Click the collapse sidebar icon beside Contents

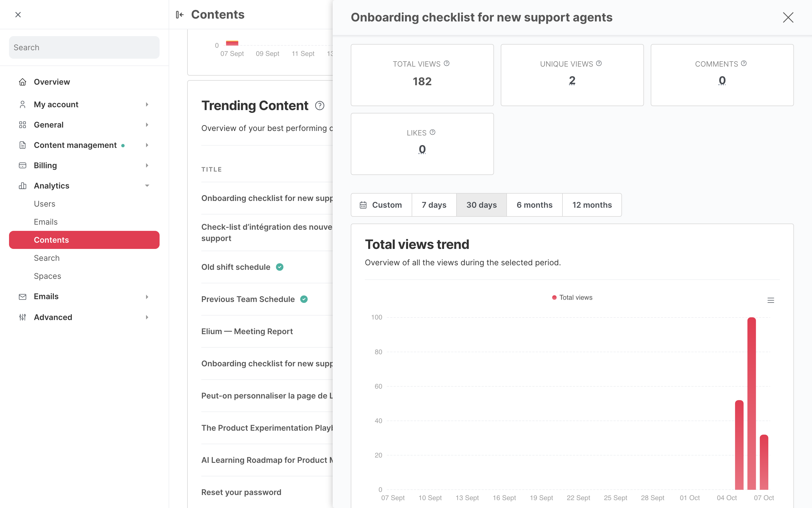pyautogui.click(x=180, y=14)
